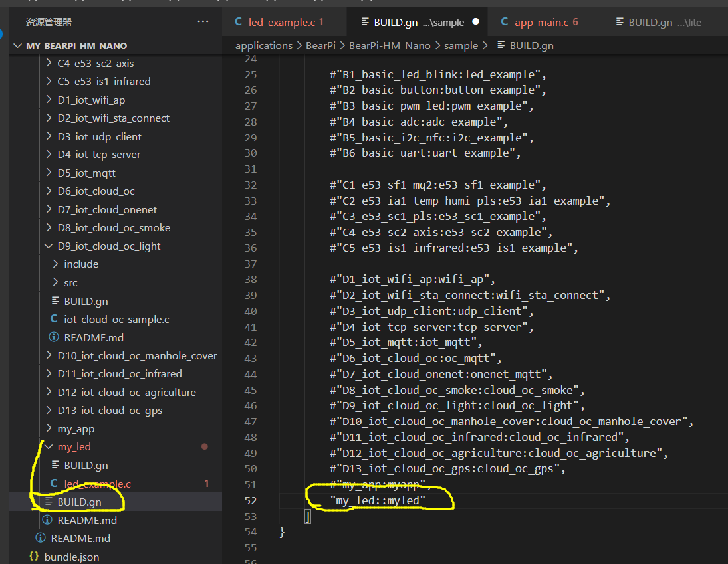Place cursor on C1_e53_sf1_mq2 line

coord(438,185)
